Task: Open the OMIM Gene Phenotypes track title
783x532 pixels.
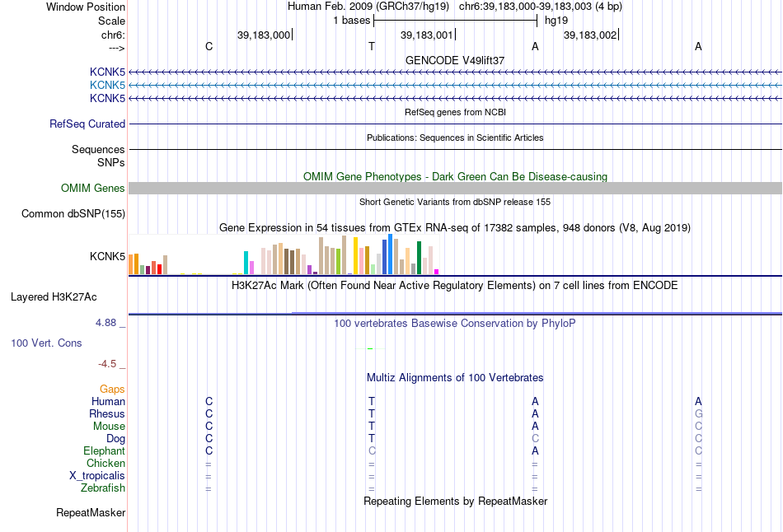Action: click(x=455, y=177)
